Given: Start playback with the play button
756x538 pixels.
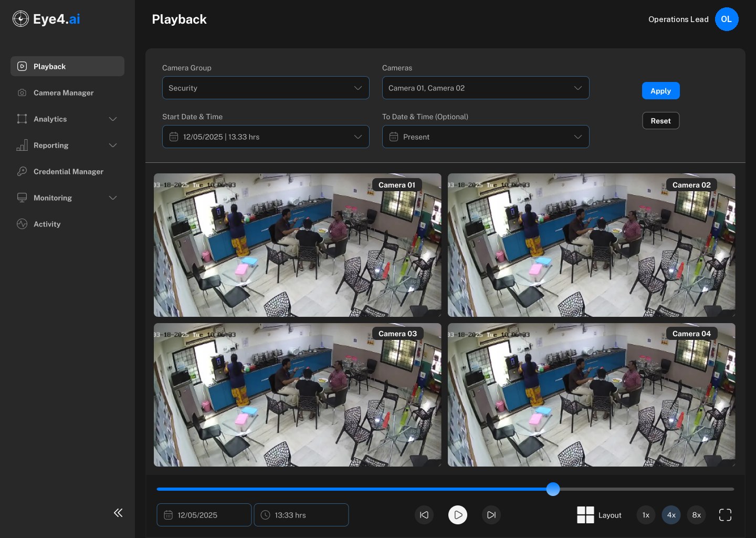Looking at the screenshot, I should point(458,515).
